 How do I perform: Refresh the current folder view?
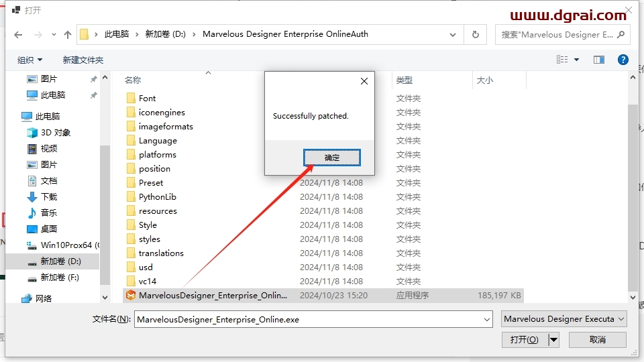475,34
